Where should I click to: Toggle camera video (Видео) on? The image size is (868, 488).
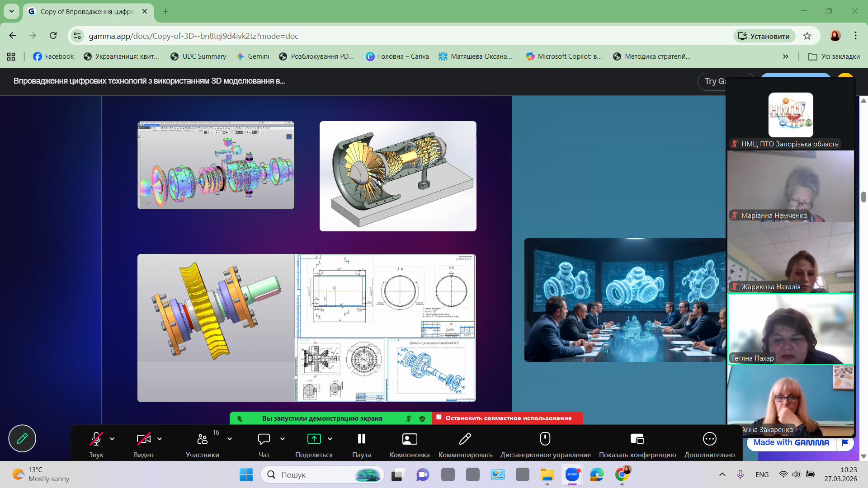[143, 439]
